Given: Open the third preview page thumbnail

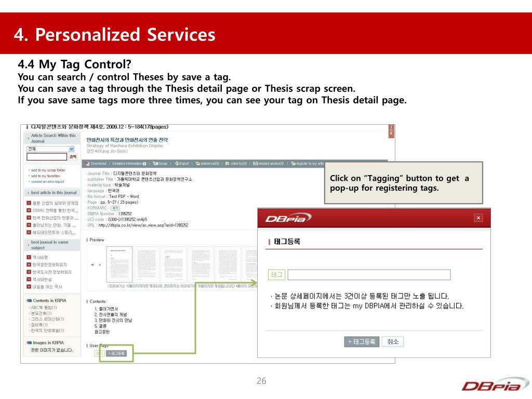Looking at the screenshot, I should [174, 264].
